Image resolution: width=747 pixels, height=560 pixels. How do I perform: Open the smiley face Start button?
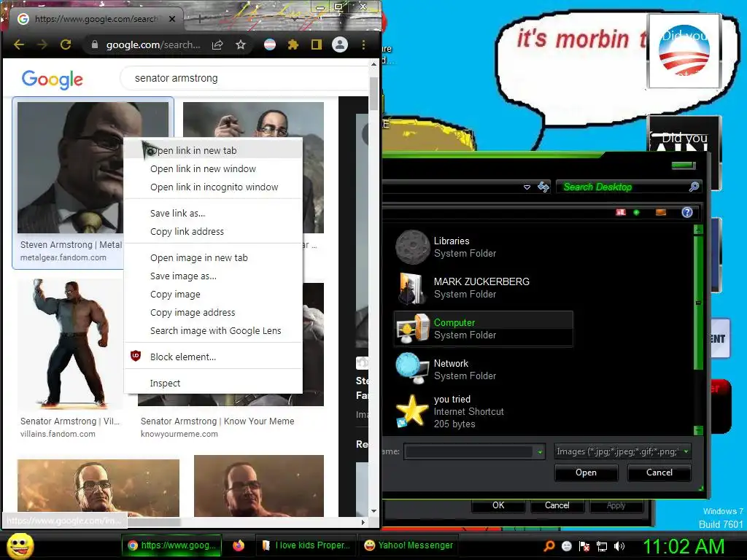(20, 546)
